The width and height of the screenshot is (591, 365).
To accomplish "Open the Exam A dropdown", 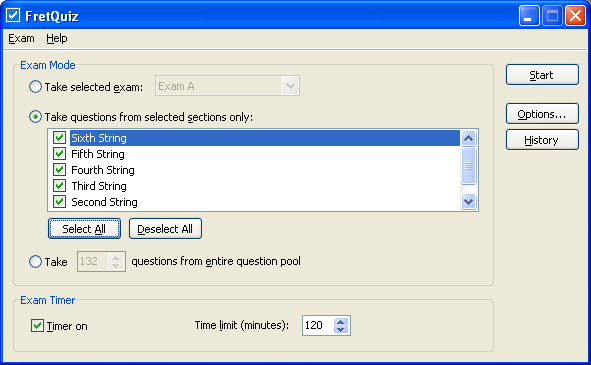I will click(x=290, y=86).
